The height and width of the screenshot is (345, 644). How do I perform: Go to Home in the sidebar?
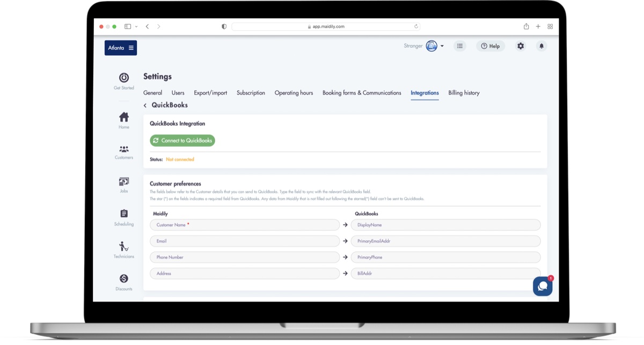[123, 117]
